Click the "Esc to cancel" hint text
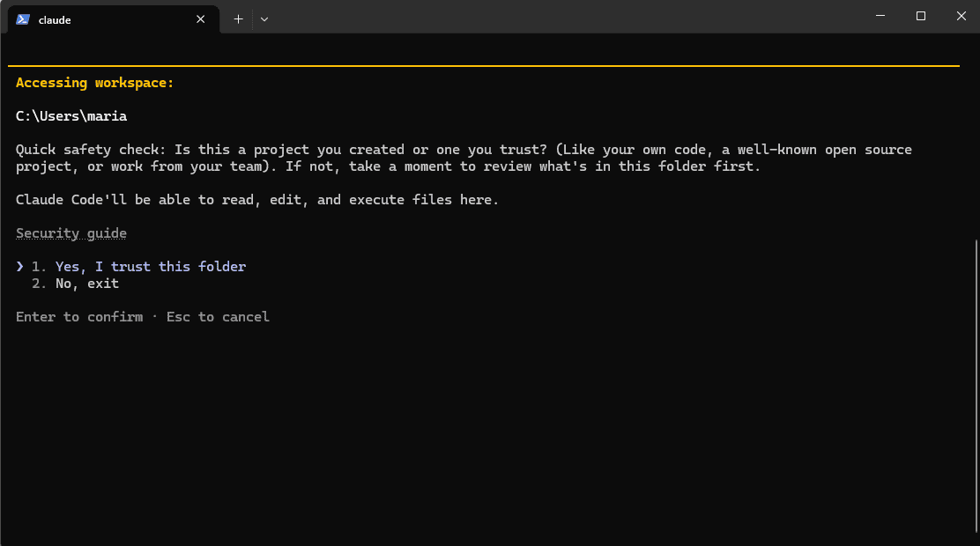The width and height of the screenshot is (980, 546). click(x=219, y=317)
